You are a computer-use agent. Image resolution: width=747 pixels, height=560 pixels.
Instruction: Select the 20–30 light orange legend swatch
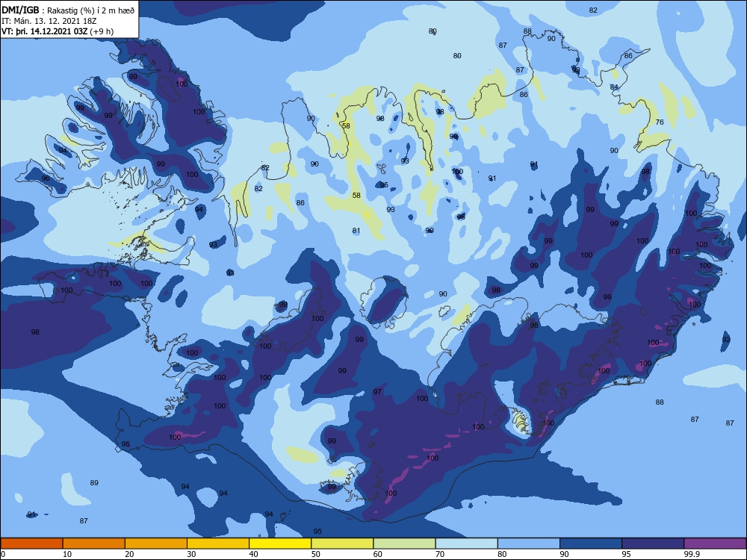point(156,544)
